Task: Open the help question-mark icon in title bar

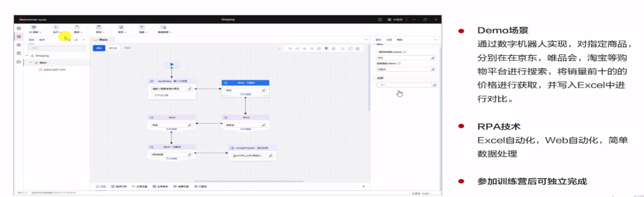Action: (380, 19)
